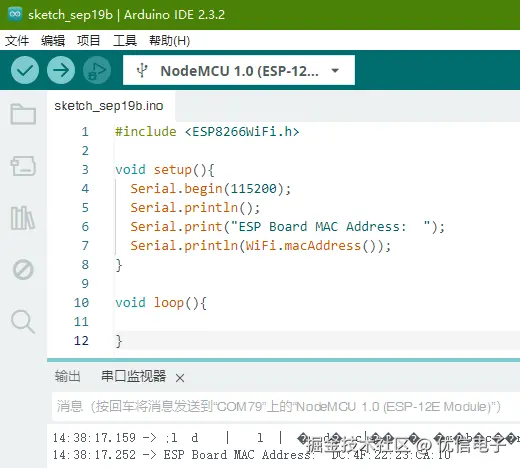Click the 14:38:17.159 serial output line
This screenshot has height=468, width=520.
tap(286, 437)
